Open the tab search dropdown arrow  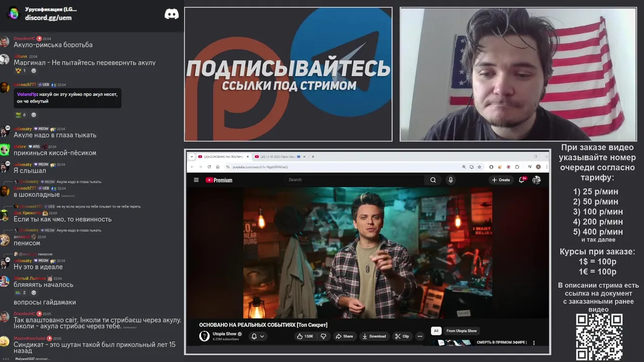click(x=192, y=156)
